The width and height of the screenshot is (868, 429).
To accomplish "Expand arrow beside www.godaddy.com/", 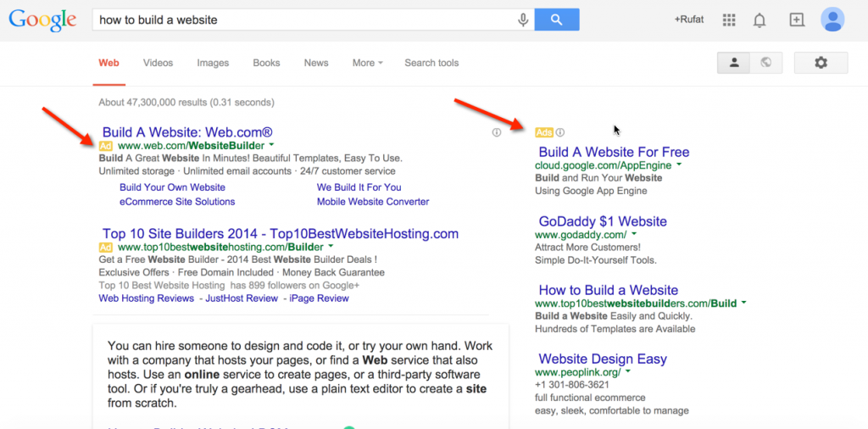I will pyautogui.click(x=634, y=234).
